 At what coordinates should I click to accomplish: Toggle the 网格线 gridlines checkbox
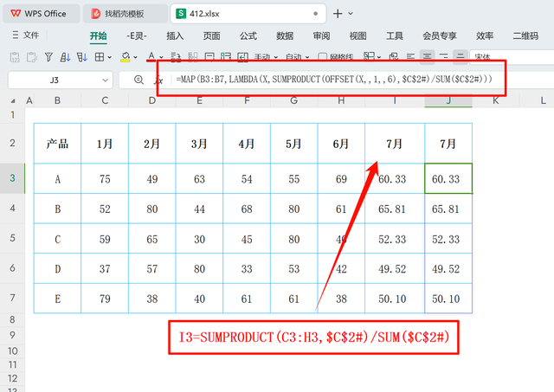(x=322, y=57)
